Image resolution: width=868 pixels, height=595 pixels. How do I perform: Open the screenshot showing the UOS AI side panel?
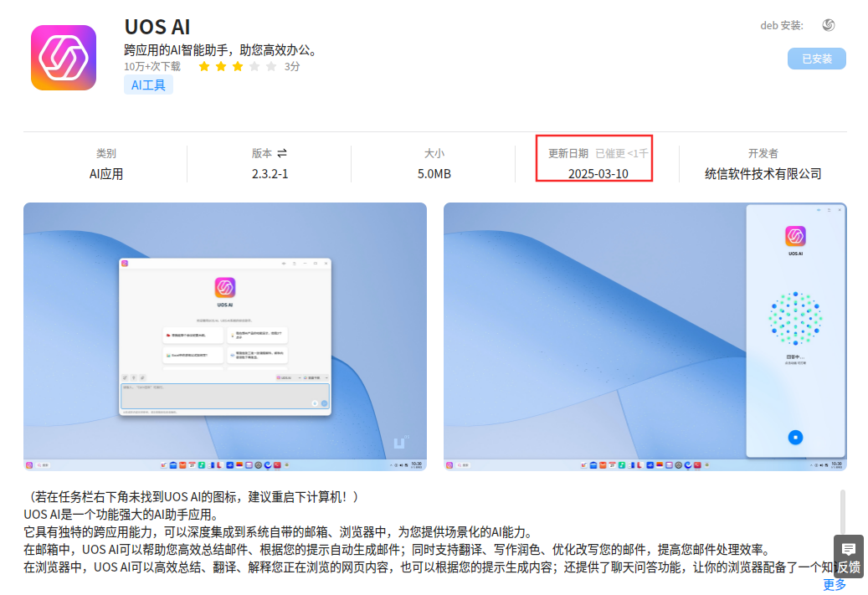pyautogui.click(x=645, y=336)
